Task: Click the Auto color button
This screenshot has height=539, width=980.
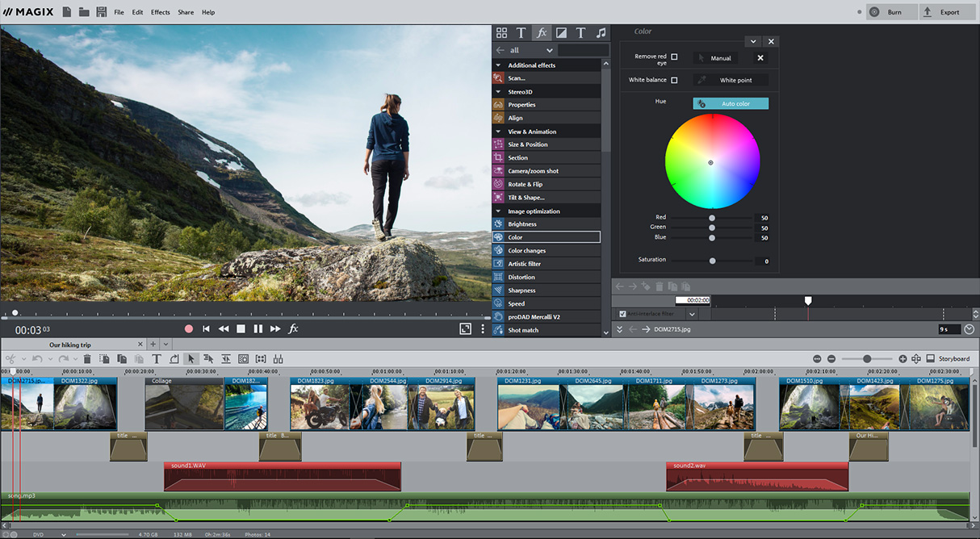Action: (731, 104)
